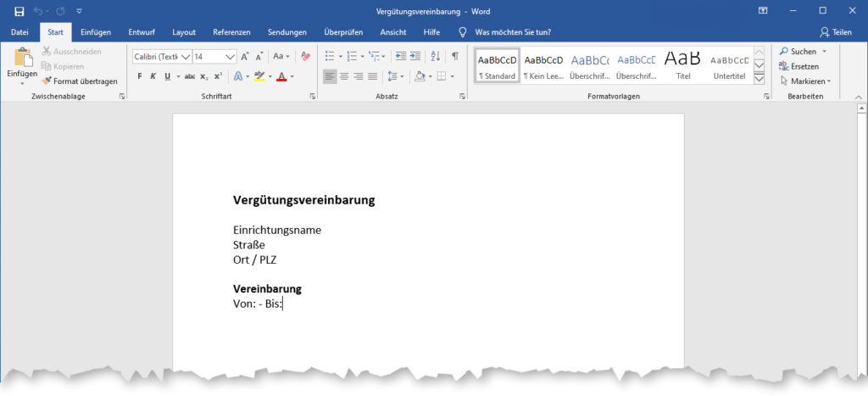Switch to the Einfügen tab
Viewport: 868px width, 396px height.
[x=96, y=32]
